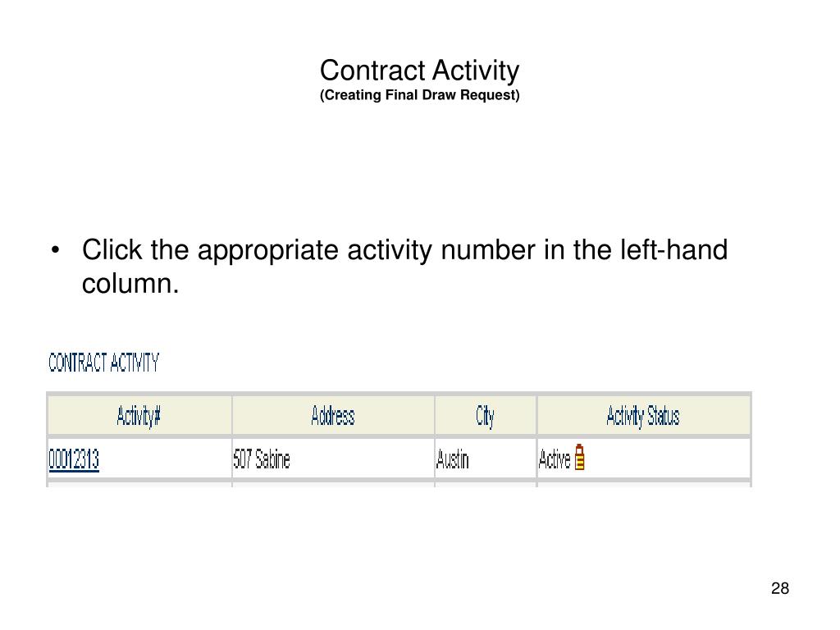Select the City column header

(486, 416)
